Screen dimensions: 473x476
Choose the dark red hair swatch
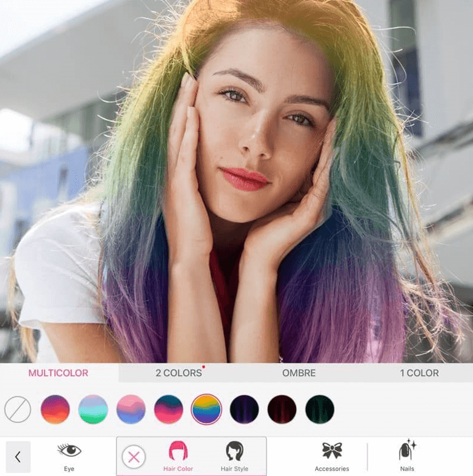click(282, 409)
